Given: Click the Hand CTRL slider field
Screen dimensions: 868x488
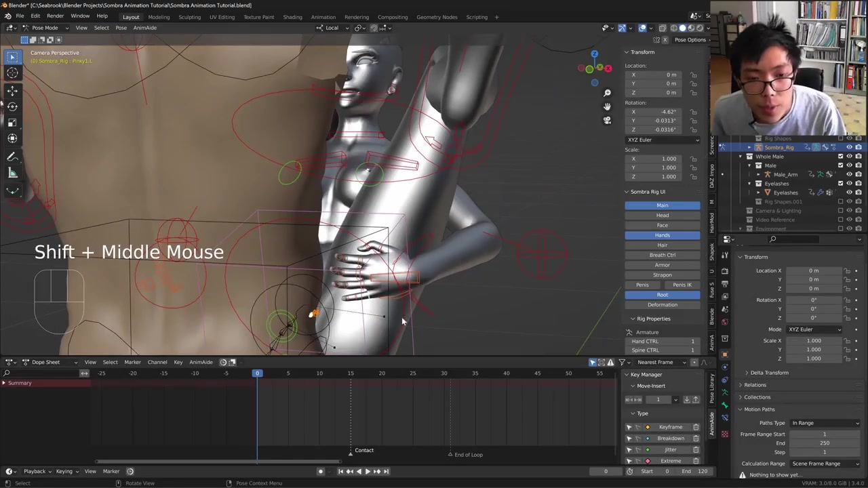Looking at the screenshot, I should click(662, 341).
